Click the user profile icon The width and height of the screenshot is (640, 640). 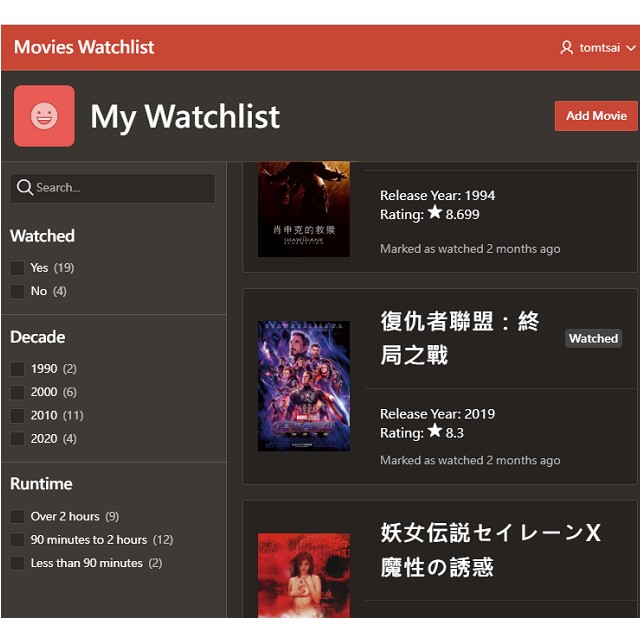coord(567,48)
